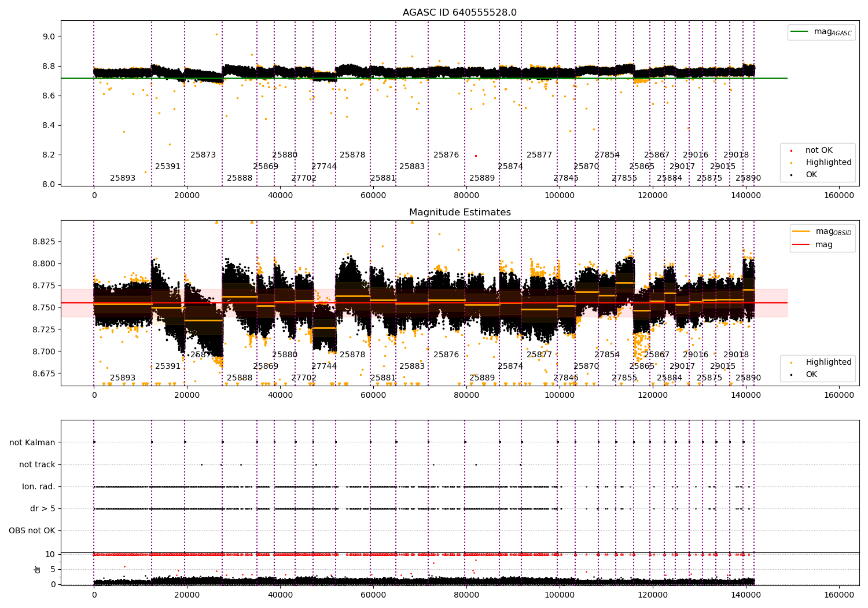The height and width of the screenshot is (608, 868).
Task: Click OBSID label 25869 in top plot
Action: [x=266, y=167]
